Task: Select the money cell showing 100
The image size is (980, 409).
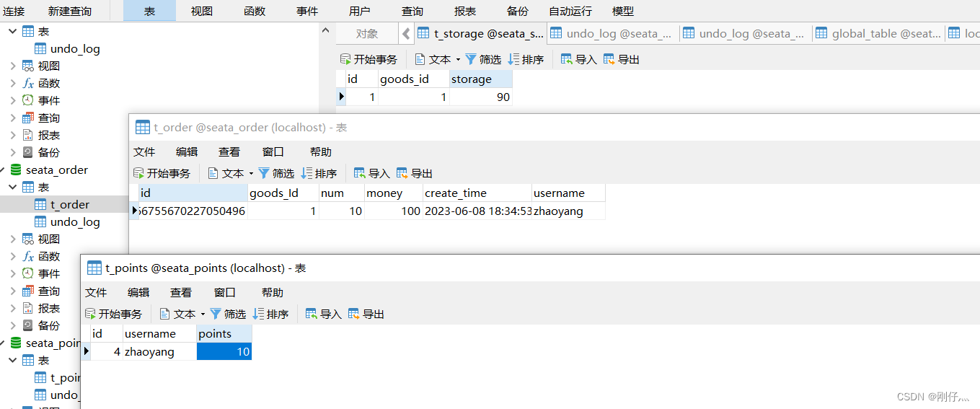Action: pos(393,211)
